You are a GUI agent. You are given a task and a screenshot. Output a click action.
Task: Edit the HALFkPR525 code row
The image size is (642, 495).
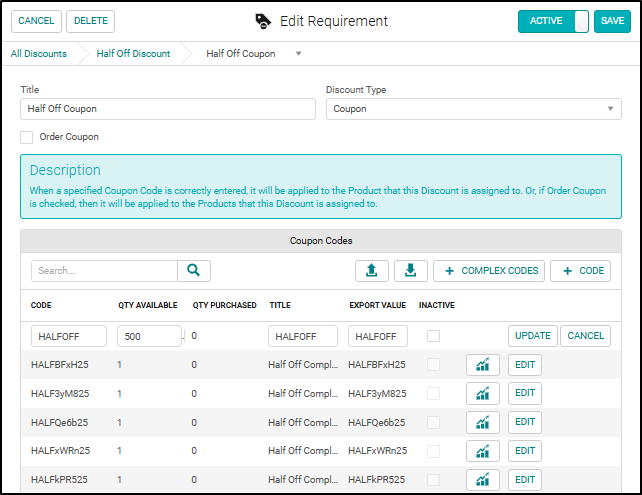click(525, 480)
